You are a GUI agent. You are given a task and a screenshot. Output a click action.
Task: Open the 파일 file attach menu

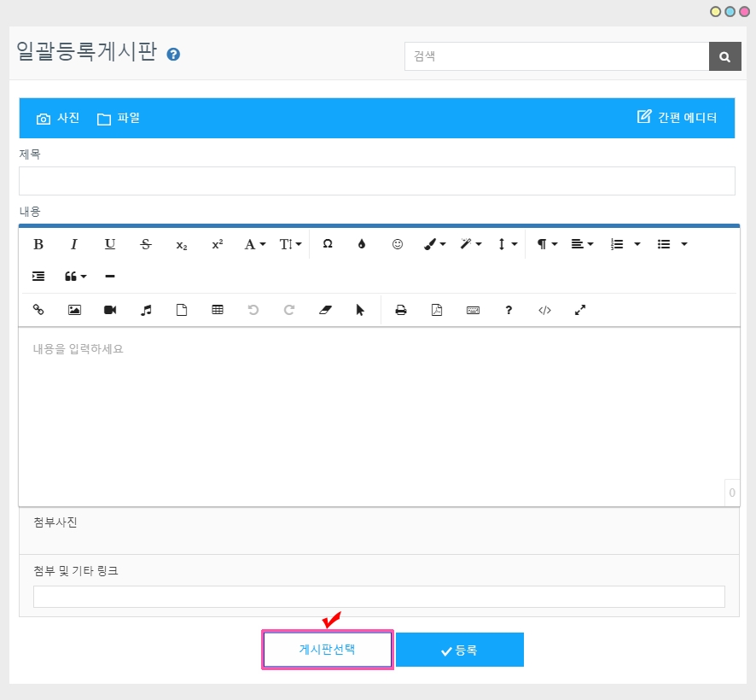pyautogui.click(x=119, y=119)
